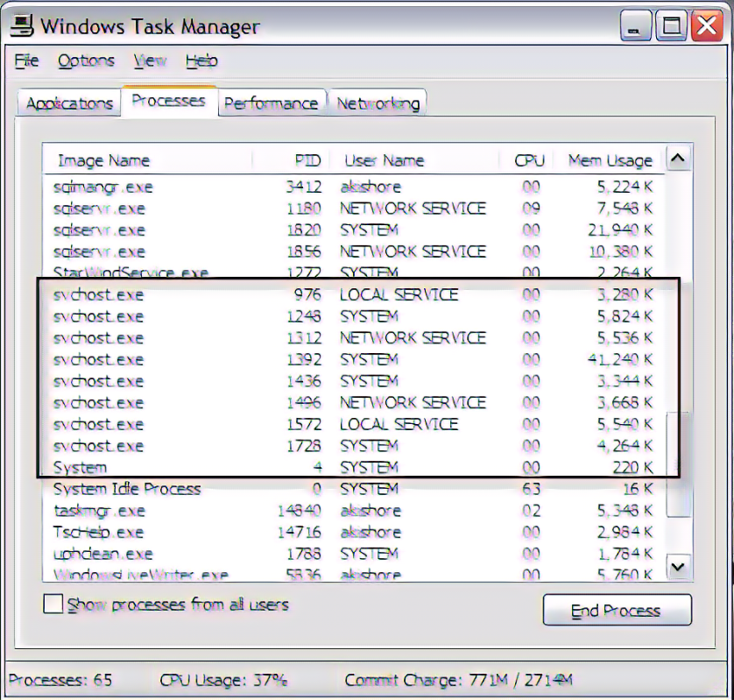Click the 21,940 K memory usage value
Viewport: 734px width, 700px height.
(x=620, y=230)
